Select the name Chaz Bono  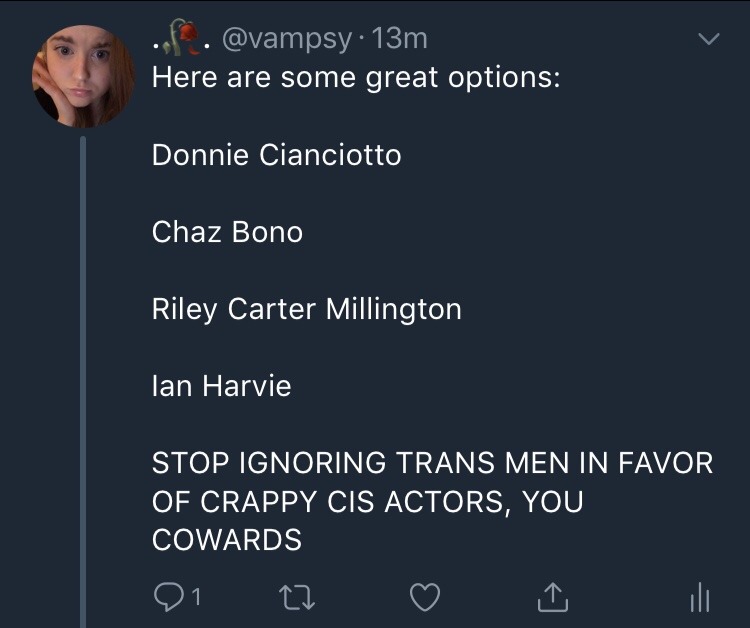coord(227,232)
